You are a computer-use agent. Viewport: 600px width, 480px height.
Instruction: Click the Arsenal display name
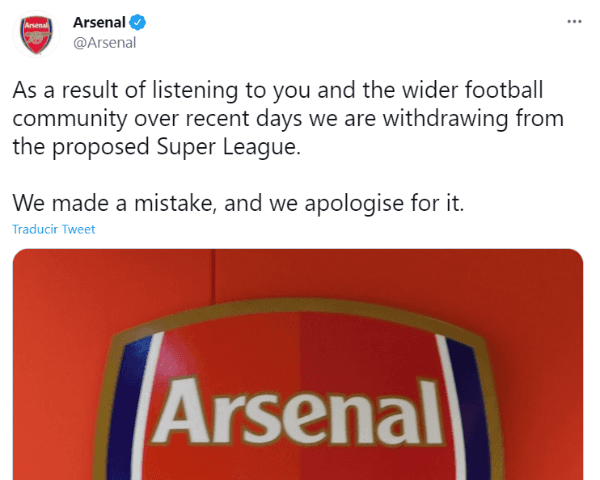[x=101, y=22]
